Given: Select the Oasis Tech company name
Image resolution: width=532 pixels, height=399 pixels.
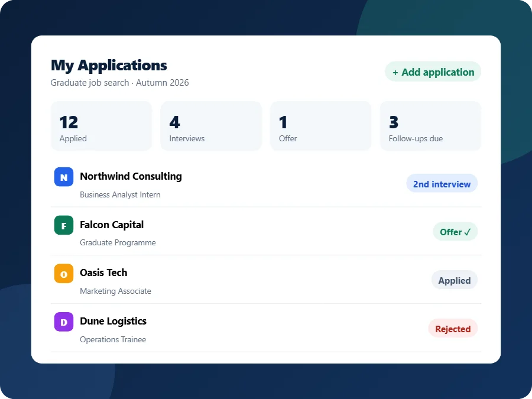Looking at the screenshot, I should (103, 273).
